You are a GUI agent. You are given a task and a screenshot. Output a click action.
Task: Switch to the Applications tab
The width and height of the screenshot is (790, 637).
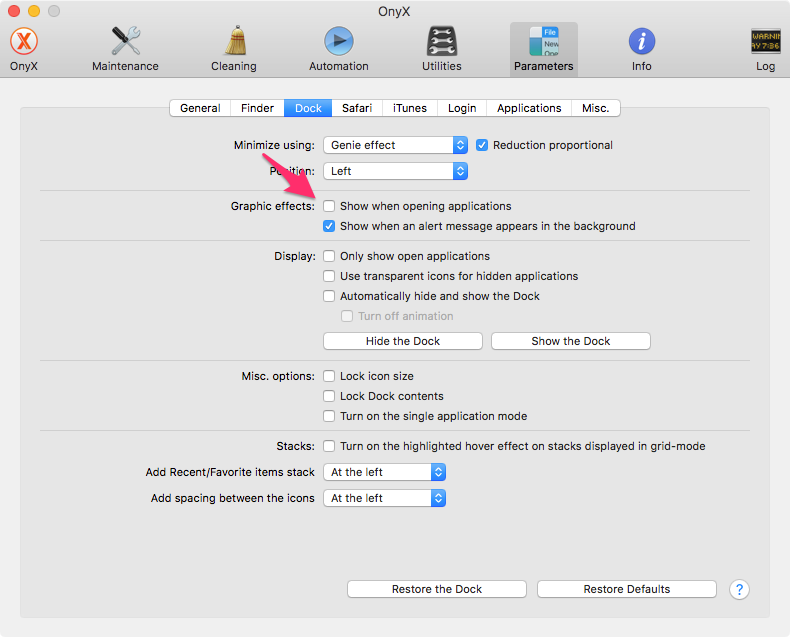coord(529,108)
